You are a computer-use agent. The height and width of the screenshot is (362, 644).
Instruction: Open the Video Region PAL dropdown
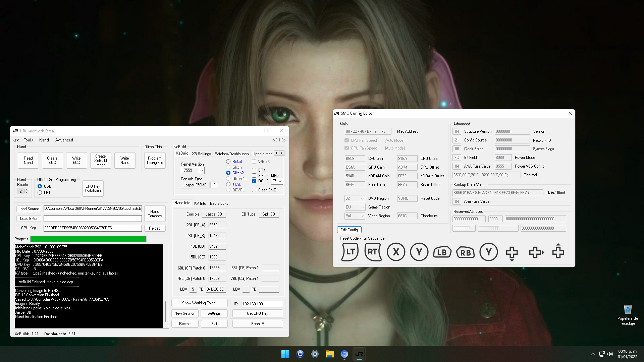pyautogui.click(x=362, y=216)
